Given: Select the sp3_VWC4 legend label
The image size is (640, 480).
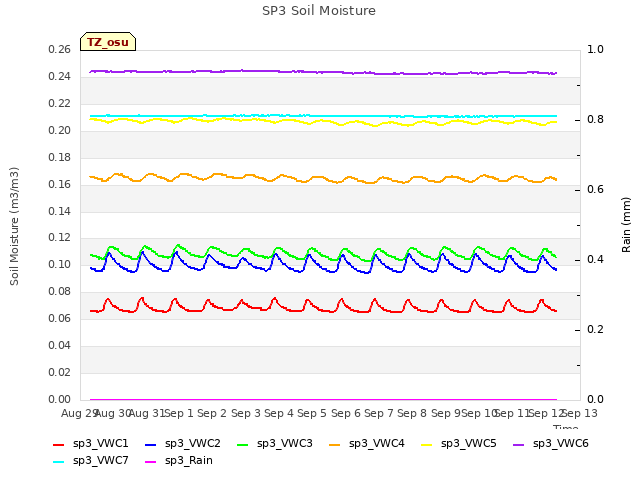Looking at the screenshot, I should coord(376,444).
